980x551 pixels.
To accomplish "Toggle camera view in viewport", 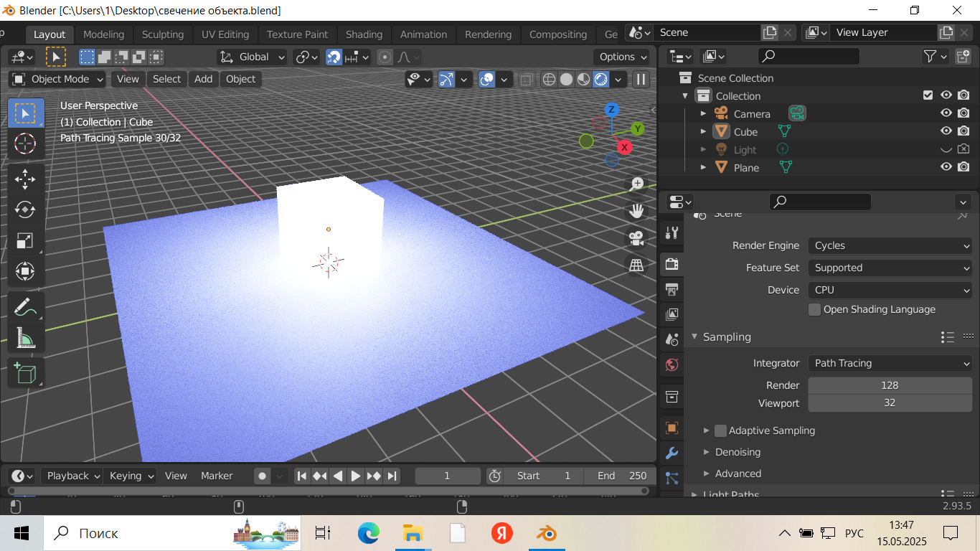I will click(636, 237).
